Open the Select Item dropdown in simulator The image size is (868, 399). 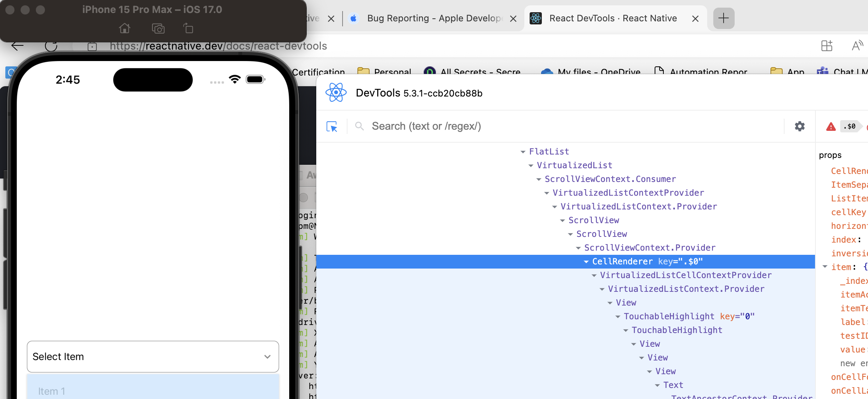[x=153, y=357]
